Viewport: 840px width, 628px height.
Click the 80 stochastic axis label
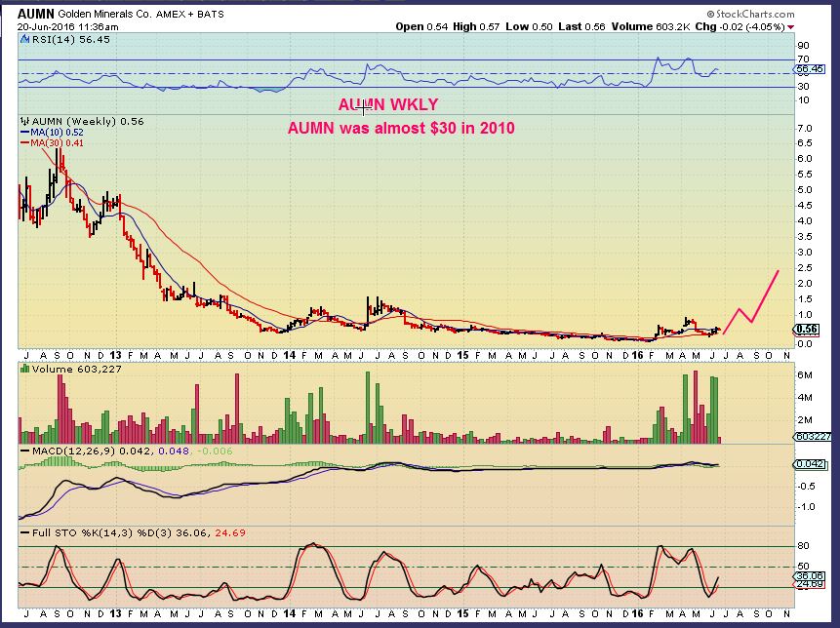click(803, 546)
